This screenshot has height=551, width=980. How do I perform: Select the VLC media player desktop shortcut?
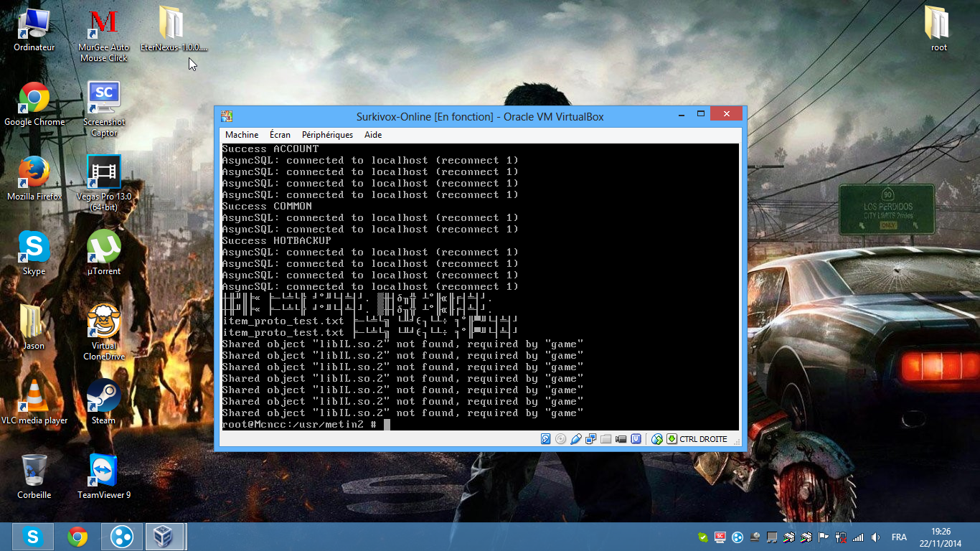tap(34, 402)
